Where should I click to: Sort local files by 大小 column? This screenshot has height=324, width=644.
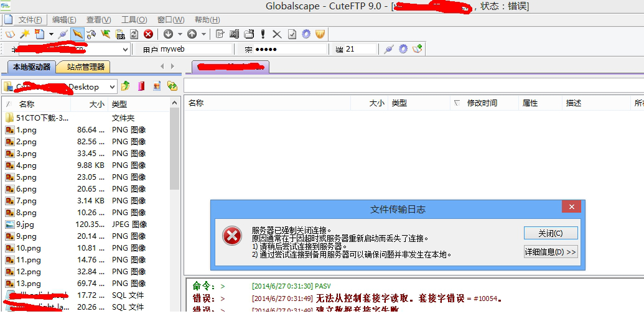point(89,104)
